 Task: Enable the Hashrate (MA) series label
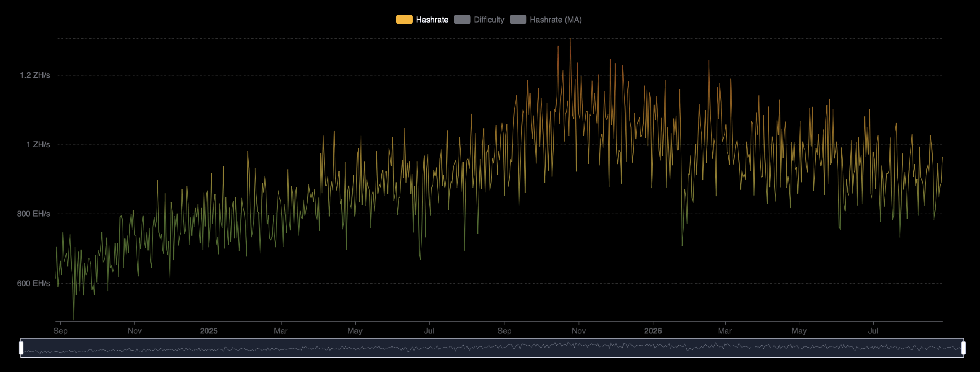pos(555,20)
